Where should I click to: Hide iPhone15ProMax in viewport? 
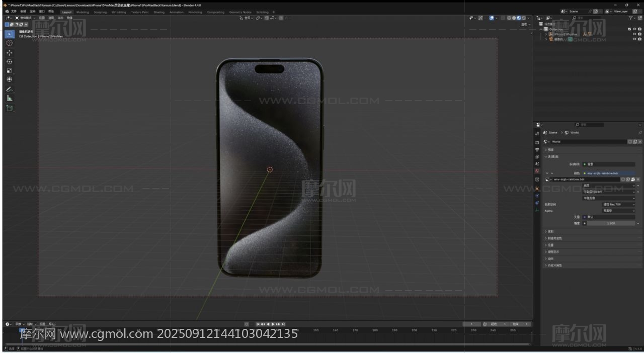tap(634, 34)
